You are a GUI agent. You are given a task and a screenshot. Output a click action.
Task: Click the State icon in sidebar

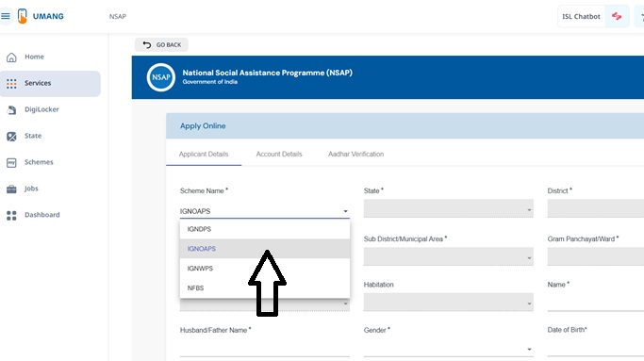(11, 137)
